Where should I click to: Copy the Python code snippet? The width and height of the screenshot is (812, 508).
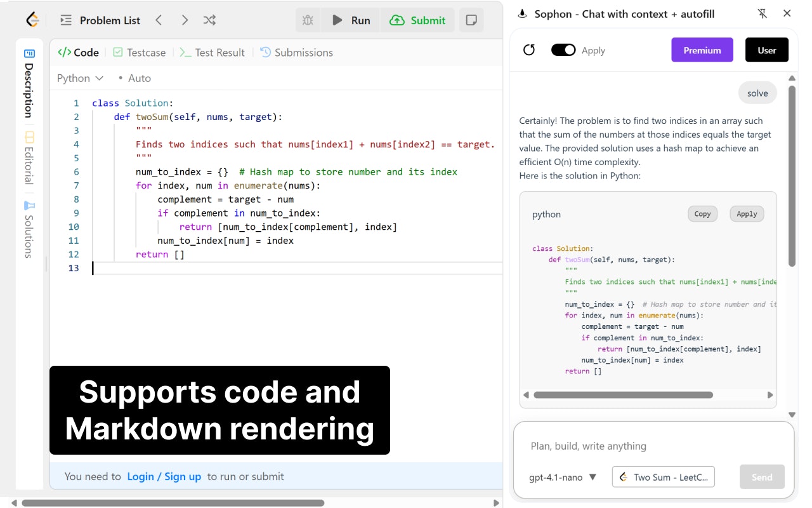coord(702,214)
